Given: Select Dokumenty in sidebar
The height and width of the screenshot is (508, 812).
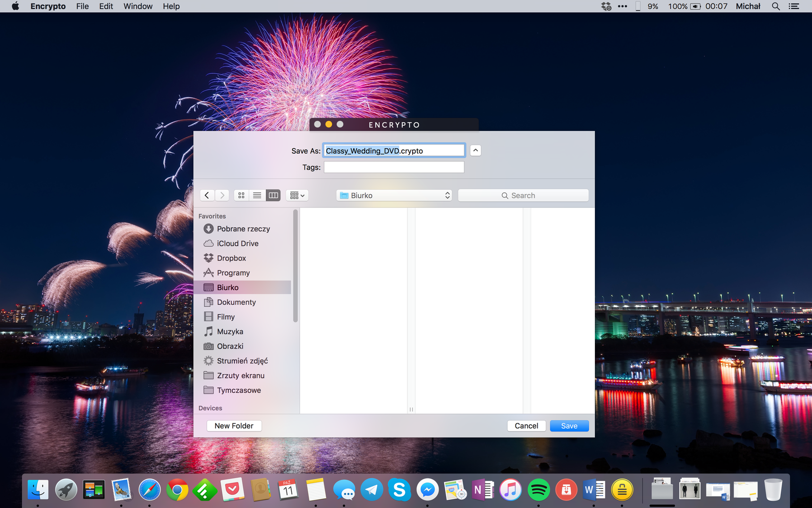Looking at the screenshot, I should 243,302.
